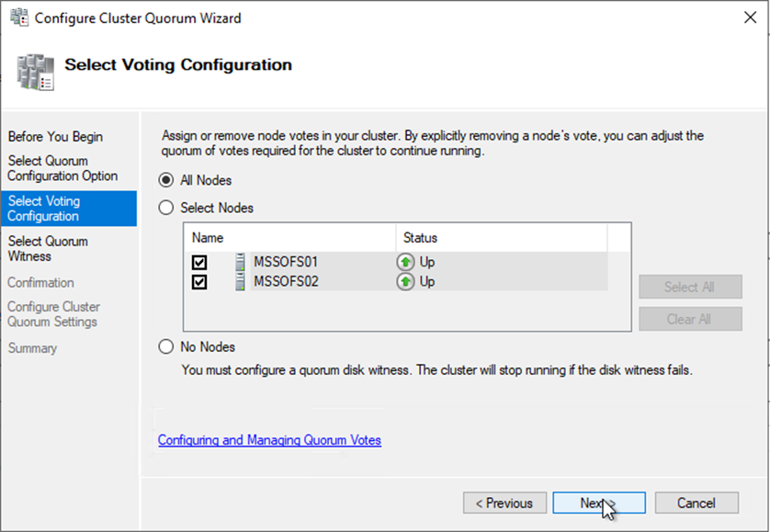The height and width of the screenshot is (532, 770).
Task: Click the green Up arrow for MSSOFS02
Action: 406,281
